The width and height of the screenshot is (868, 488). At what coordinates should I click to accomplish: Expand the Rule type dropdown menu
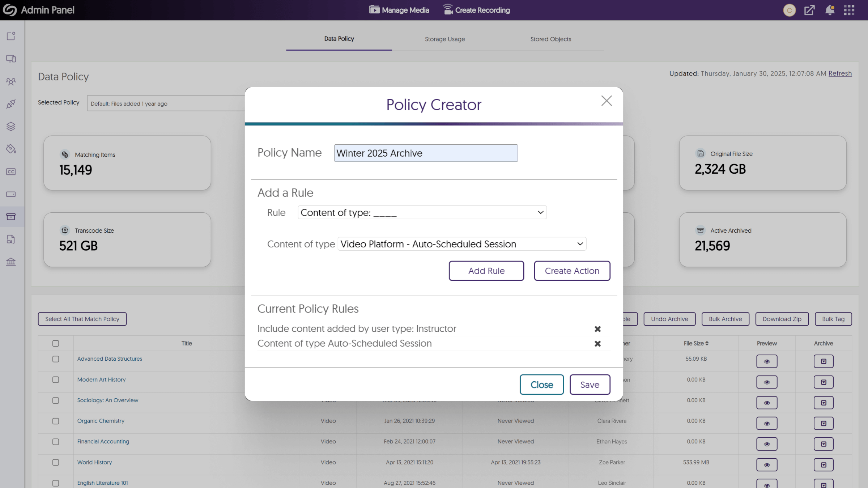(421, 212)
